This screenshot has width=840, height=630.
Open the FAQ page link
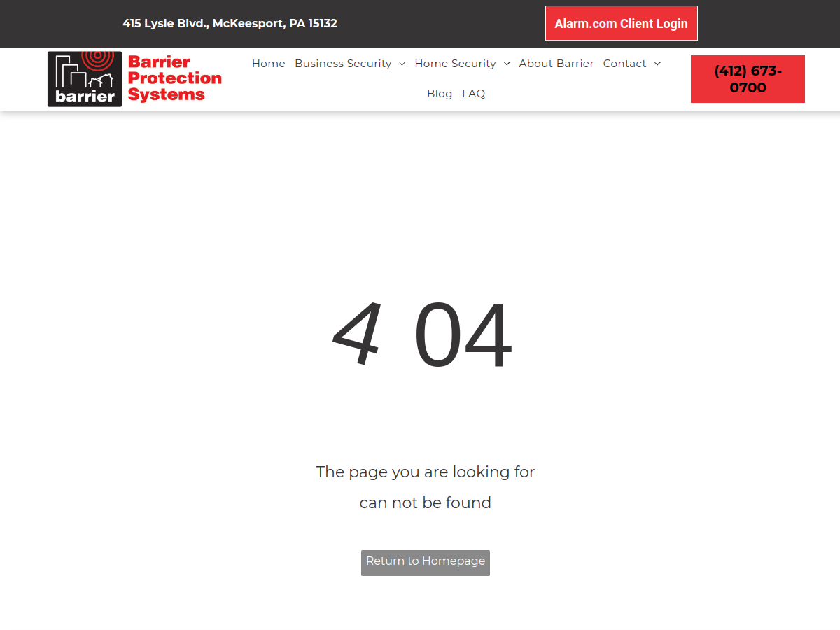[473, 94]
